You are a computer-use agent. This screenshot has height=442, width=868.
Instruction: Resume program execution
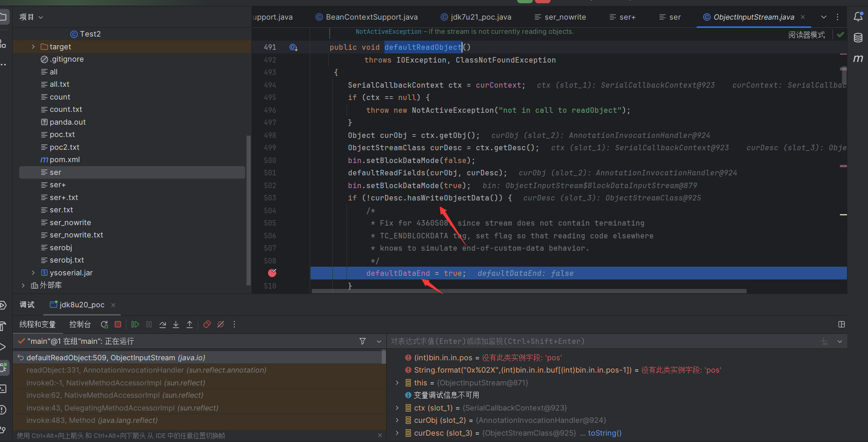[x=135, y=324]
